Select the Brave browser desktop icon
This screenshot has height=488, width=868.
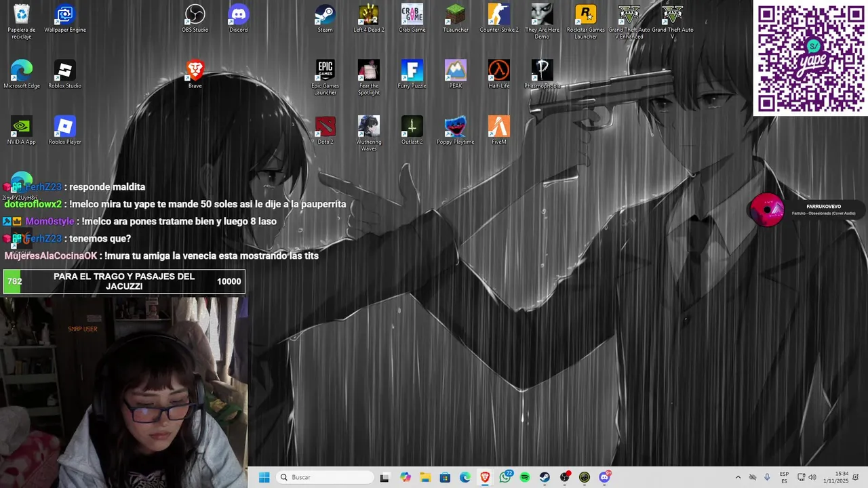pos(195,75)
